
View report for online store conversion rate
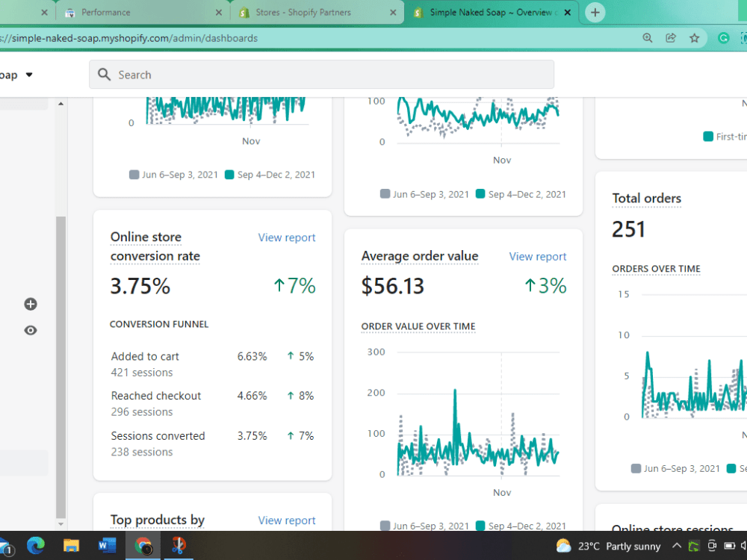pos(287,237)
